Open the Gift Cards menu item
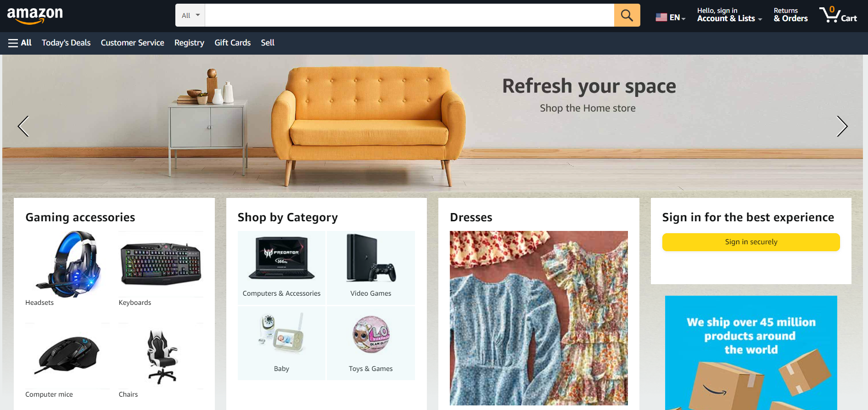 pyautogui.click(x=233, y=43)
